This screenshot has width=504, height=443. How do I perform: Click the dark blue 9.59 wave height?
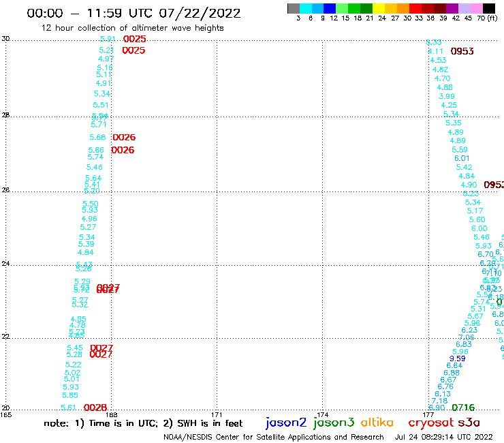pos(458,358)
